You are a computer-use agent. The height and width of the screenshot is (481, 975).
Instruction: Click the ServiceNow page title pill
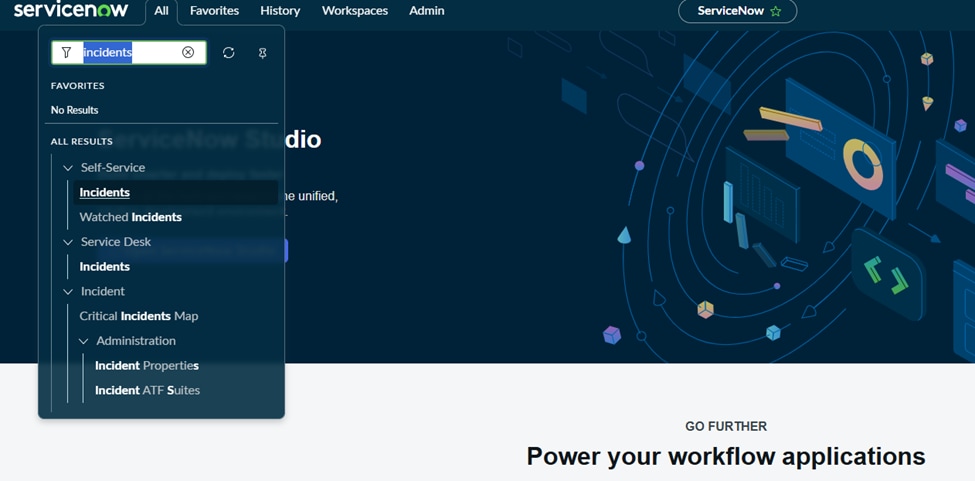(737, 11)
